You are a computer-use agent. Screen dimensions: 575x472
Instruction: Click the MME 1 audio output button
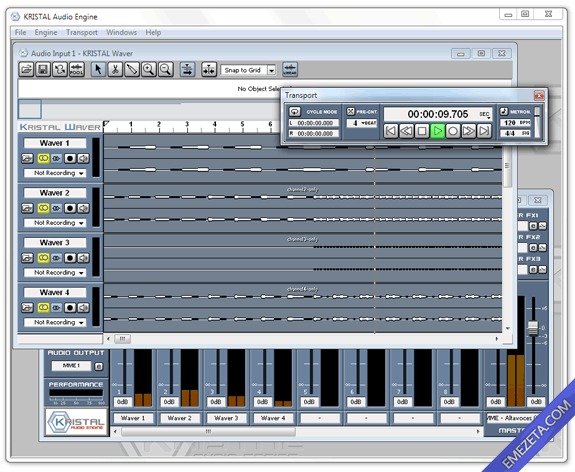coord(72,366)
